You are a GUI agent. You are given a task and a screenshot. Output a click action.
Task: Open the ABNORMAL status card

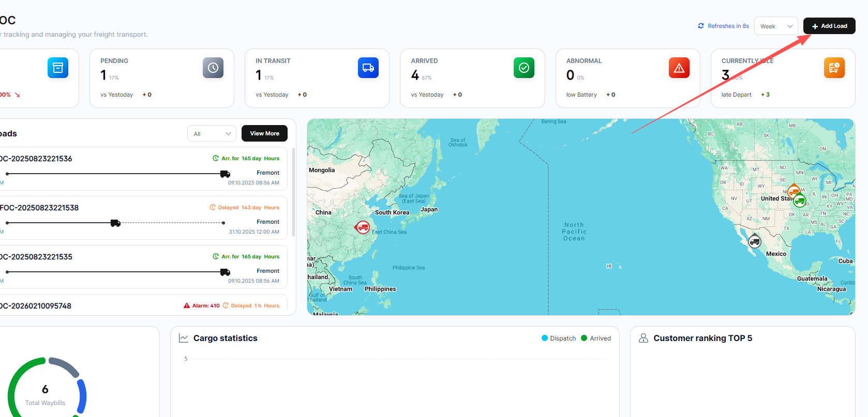coord(627,78)
